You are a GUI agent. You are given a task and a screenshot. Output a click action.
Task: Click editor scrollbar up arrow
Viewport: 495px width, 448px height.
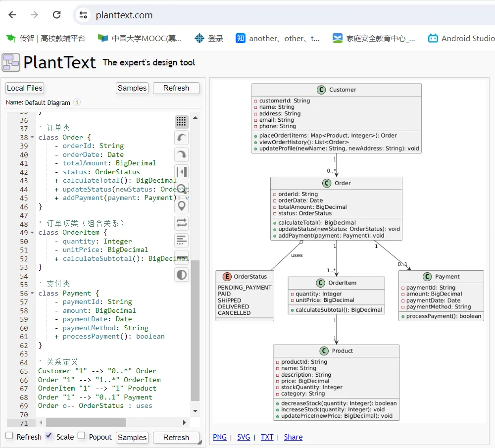[196, 118]
